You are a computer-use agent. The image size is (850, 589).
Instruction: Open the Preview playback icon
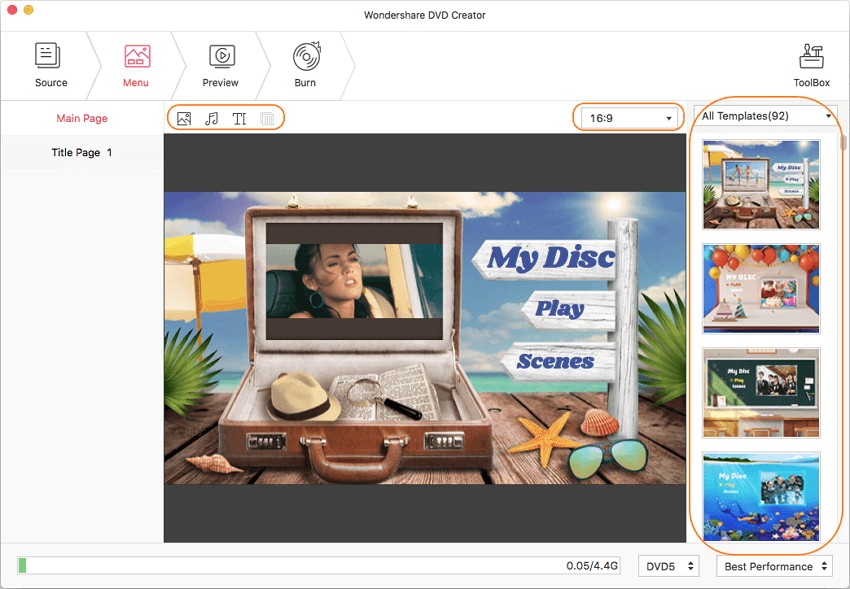(220, 62)
